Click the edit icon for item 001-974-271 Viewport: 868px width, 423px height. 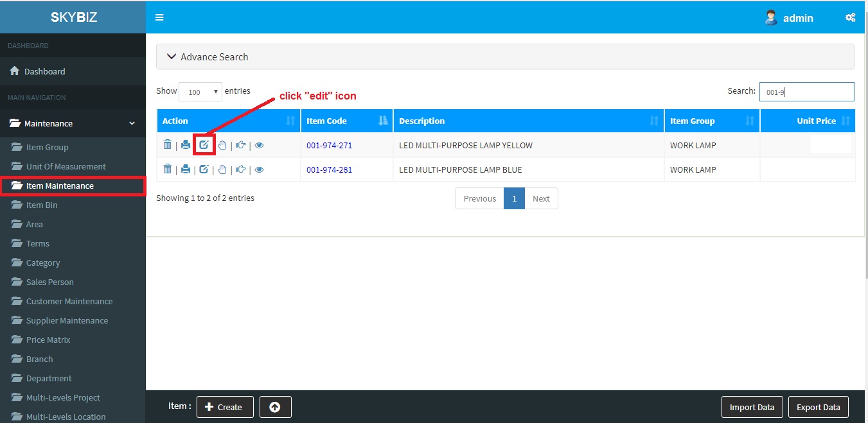pyautogui.click(x=204, y=145)
